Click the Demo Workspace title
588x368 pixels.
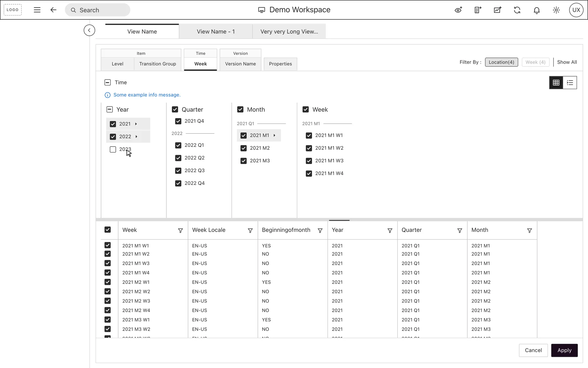[x=300, y=10]
